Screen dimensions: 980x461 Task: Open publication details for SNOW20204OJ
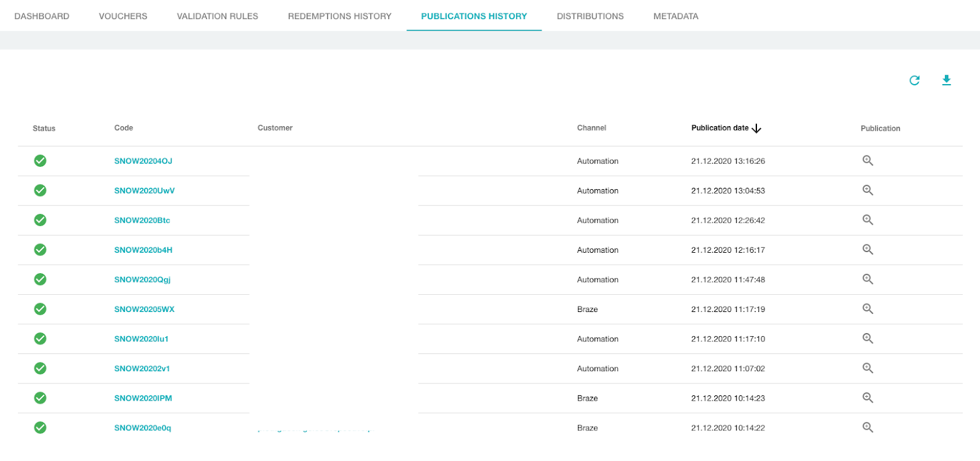click(867, 160)
